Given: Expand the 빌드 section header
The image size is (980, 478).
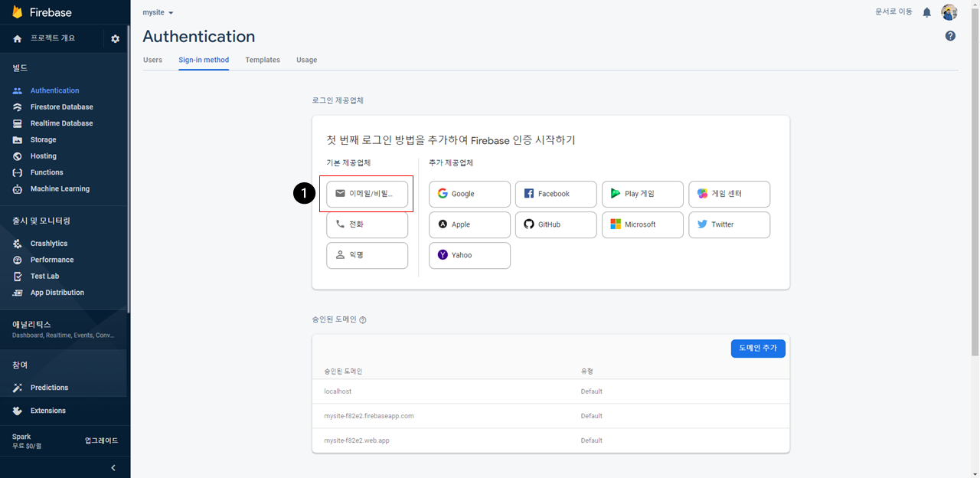Looking at the screenshot, I should [x=20, y=68].
